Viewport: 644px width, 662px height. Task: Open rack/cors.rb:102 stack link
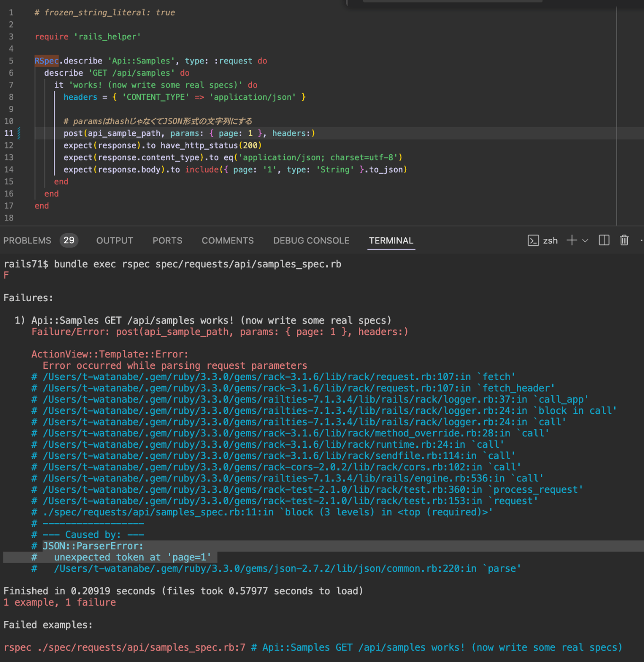click(x=282, y=467)
